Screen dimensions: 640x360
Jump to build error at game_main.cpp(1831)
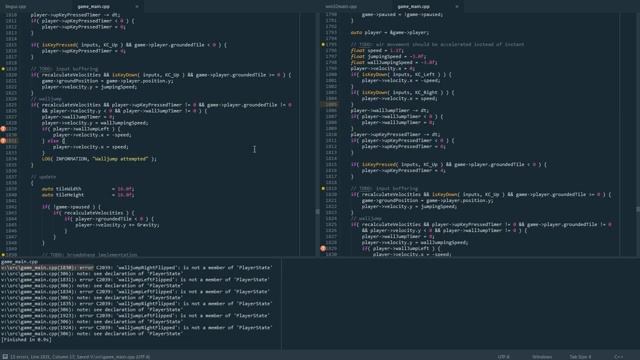pyautogui.click(x=135, y=280)
